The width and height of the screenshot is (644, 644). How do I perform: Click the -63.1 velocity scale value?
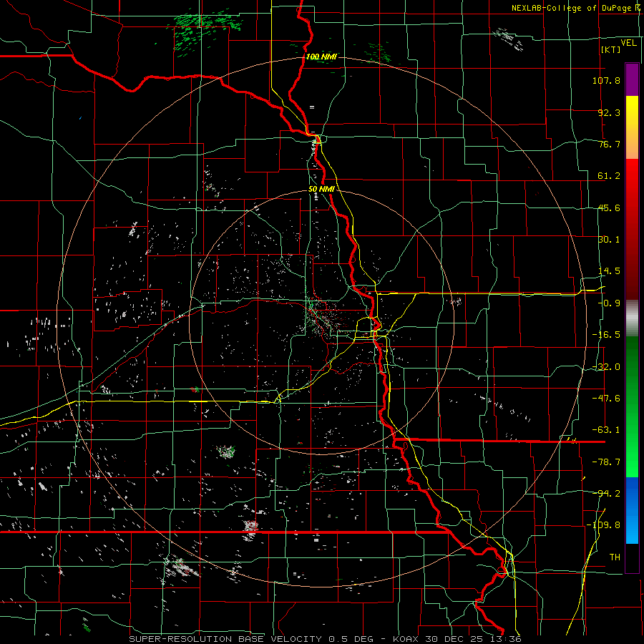point(606,430)
